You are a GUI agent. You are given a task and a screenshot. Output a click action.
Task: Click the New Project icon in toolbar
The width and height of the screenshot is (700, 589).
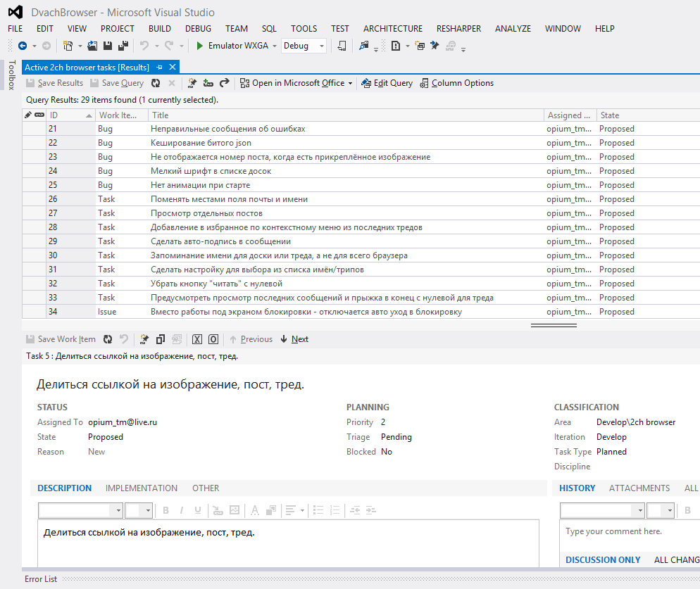68,46
